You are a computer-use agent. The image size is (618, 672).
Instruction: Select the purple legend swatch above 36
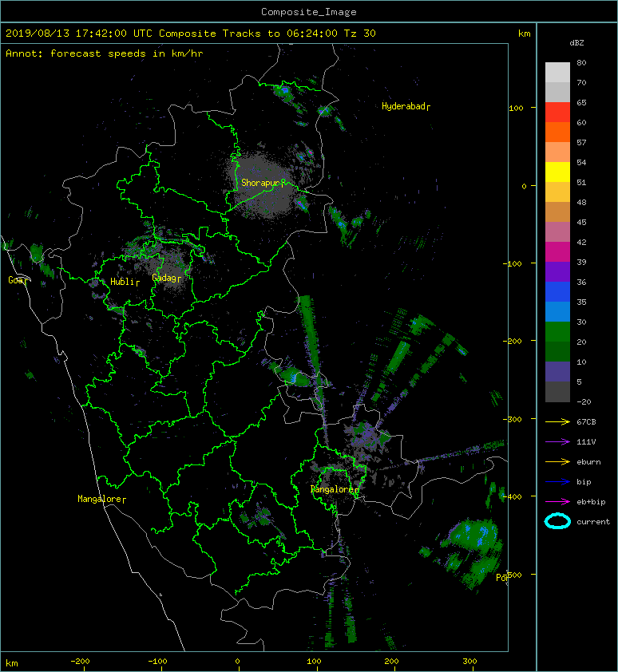pos(557,271)
